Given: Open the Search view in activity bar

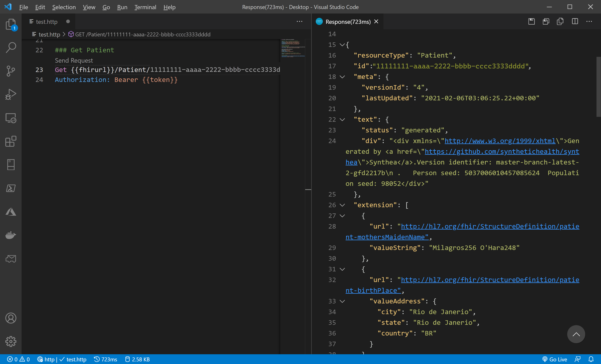Looking at the screenshot, I should [11, 47].
